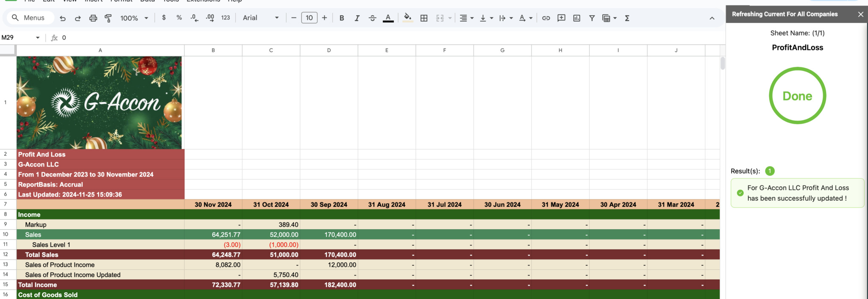
Task: Click the vertical scrollbar thumb of the sheet
Action: point(723,63)
